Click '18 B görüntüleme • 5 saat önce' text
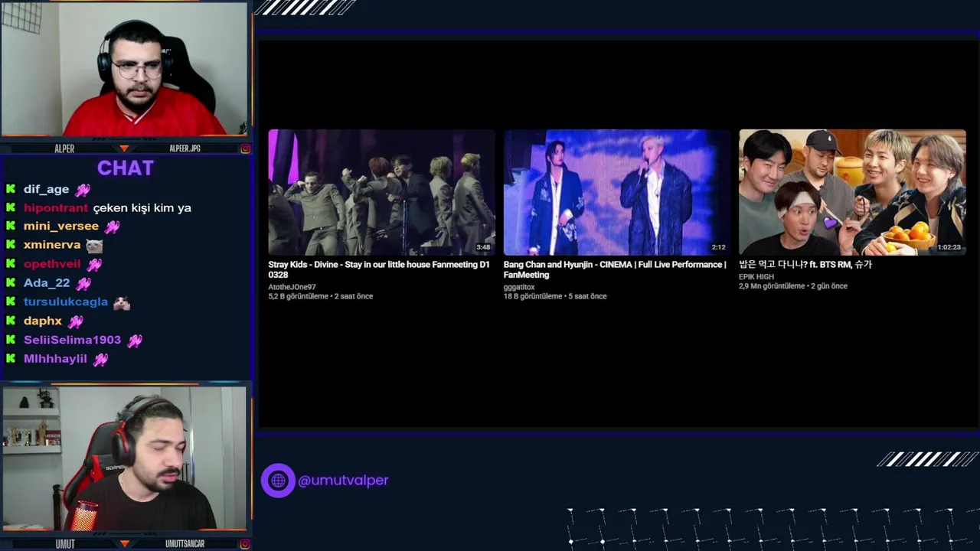The width and height of the screenshot is (980, 551). [x=555, y=296]
